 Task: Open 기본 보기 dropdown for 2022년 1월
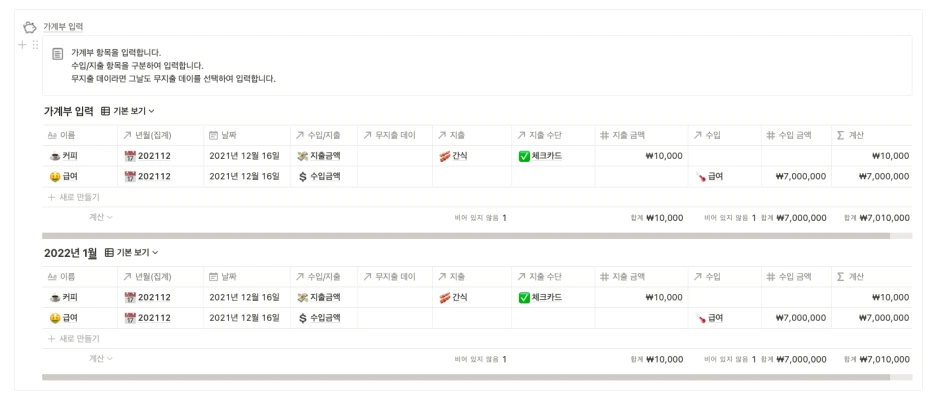pyautogui.click(x=138, y=253)
